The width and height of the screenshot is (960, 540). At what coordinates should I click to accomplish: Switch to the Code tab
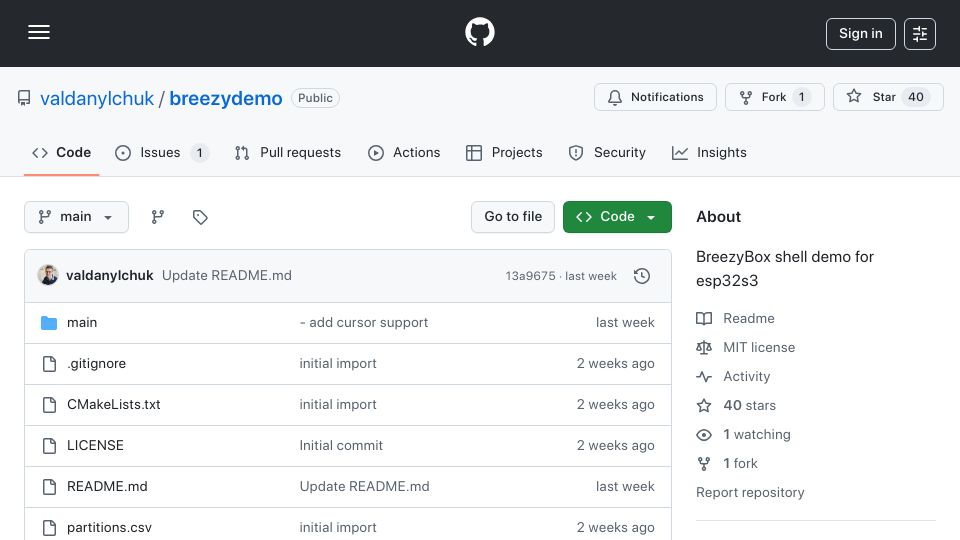pos(61,152)
